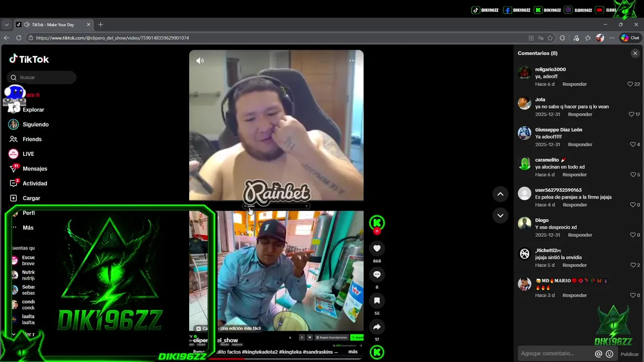
Task: Follow the creator via the avatar plus
Action: (x=377, y=231)
